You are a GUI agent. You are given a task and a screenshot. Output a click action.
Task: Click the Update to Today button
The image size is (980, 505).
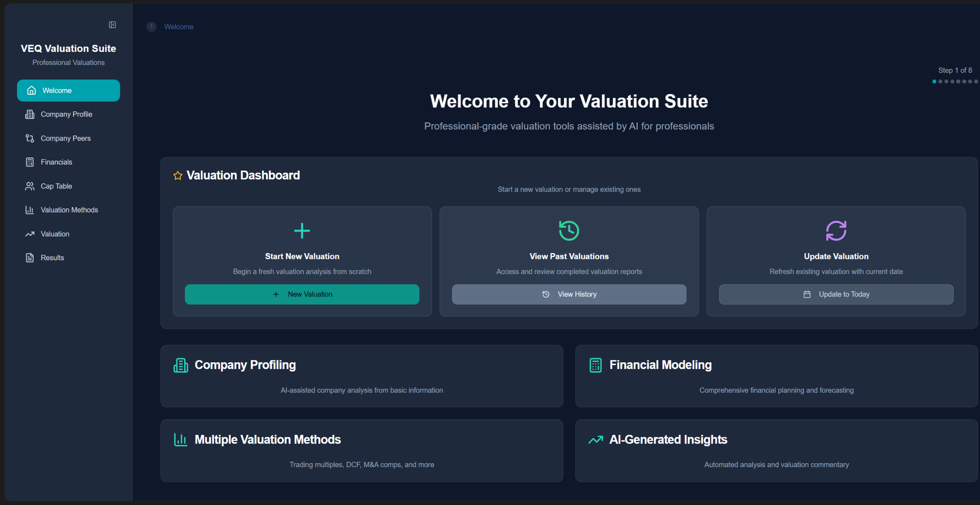coord(836,294)
